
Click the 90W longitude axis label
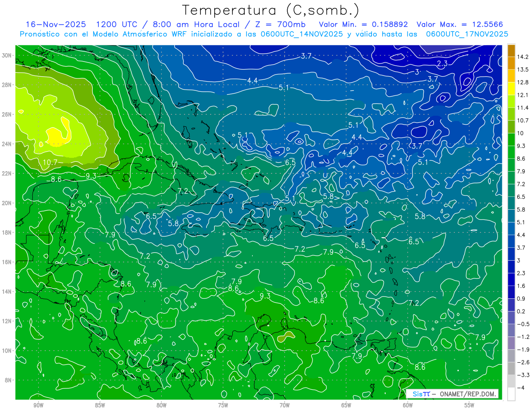(x=39, y=405)
